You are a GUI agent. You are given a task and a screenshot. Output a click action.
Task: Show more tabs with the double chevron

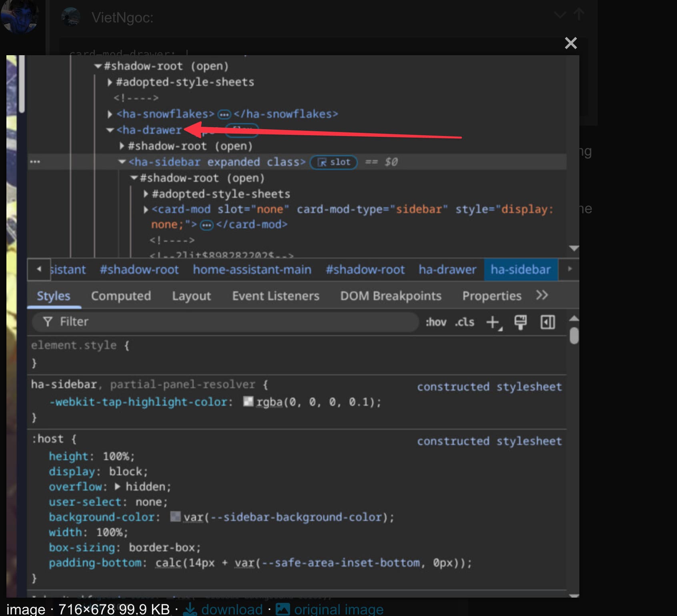pyautogui.click(x=542, y=296)
